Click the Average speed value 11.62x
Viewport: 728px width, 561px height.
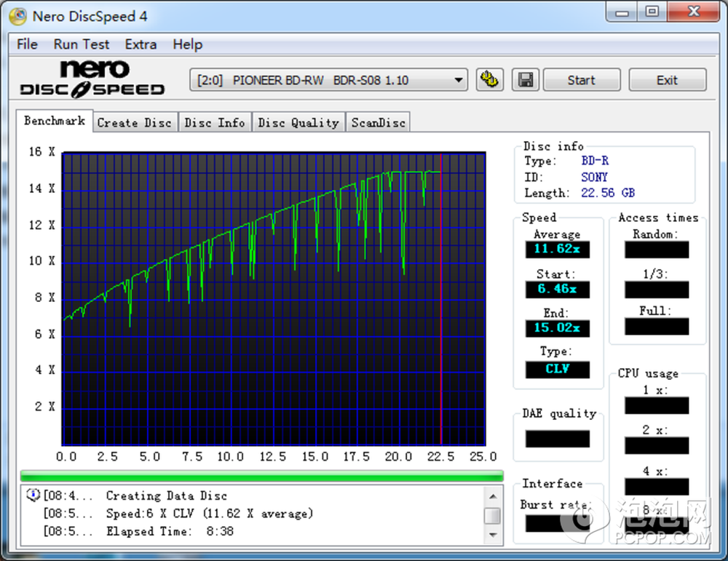point(557,249)
